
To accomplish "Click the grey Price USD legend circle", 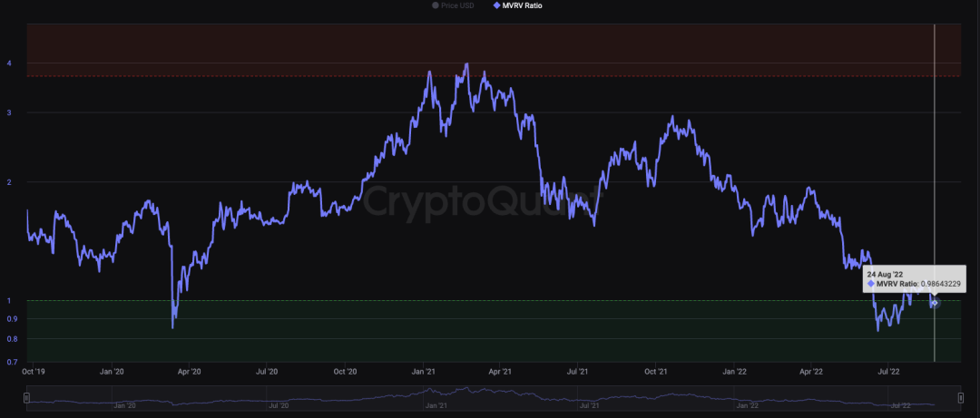I will (436, 5).
